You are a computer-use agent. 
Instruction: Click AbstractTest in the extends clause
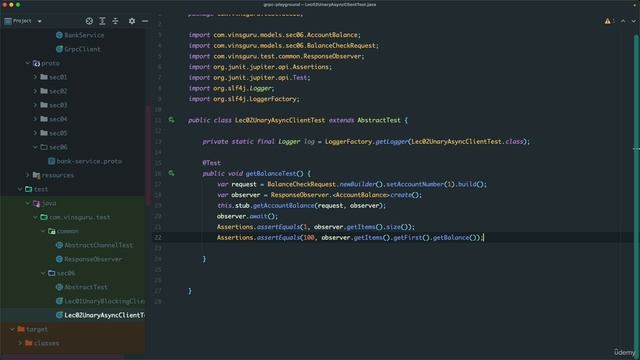379,120
